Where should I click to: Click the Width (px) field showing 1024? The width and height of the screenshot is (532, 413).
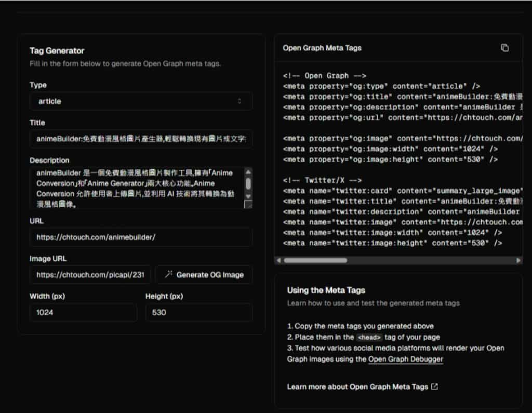pos(84,313)
